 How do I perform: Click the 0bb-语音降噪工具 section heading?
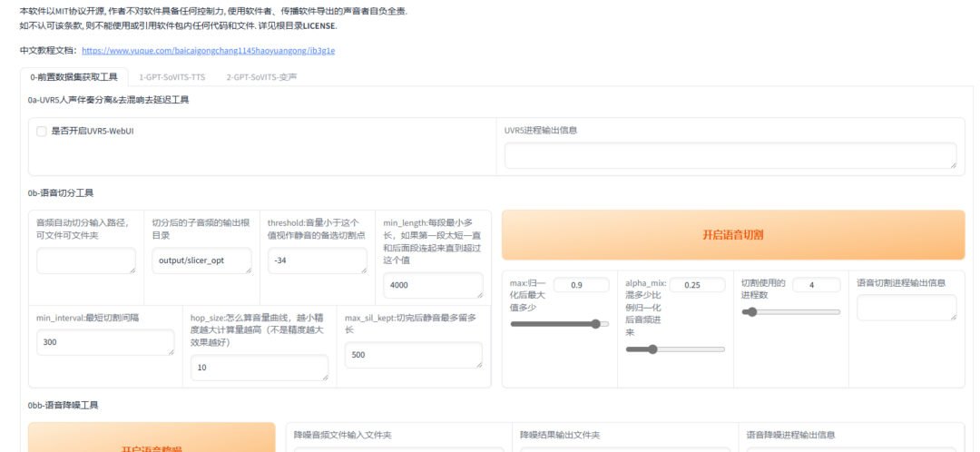tap(63, 405)
